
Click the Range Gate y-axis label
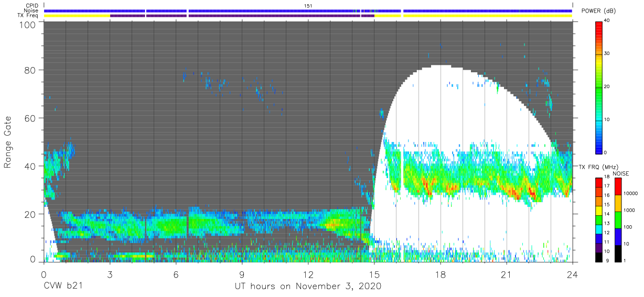[8, 142]
